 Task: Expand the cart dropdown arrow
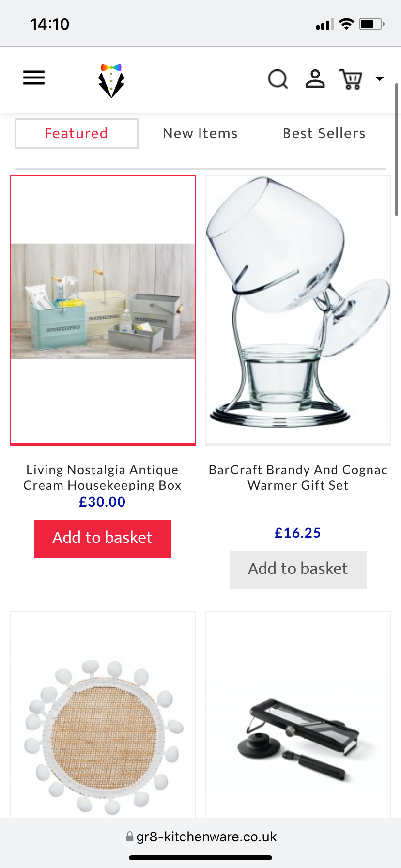coord(380,78)
